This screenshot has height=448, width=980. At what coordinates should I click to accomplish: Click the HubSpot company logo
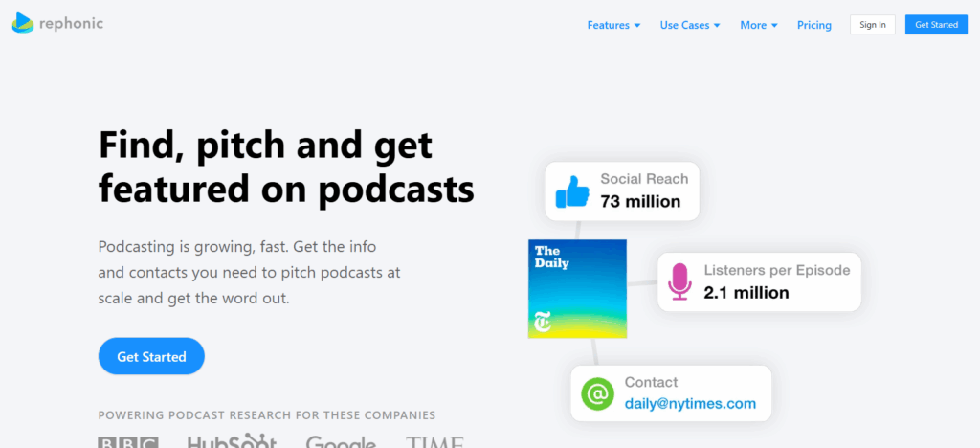click(x=232, y=441)
